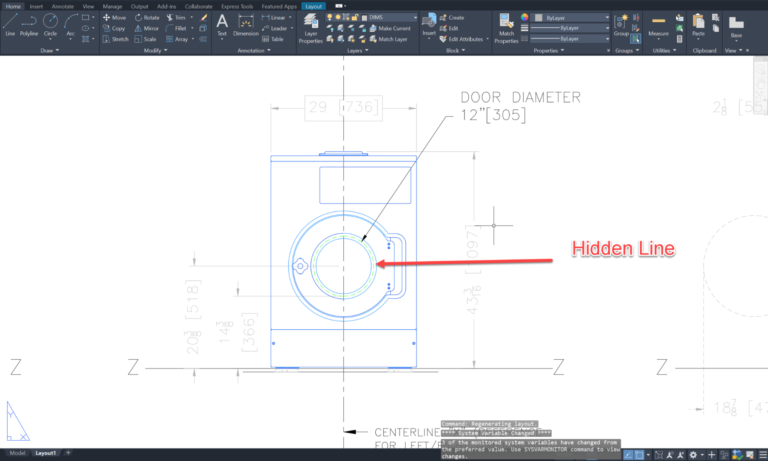Expand the Annotation panel
Viewport: 768px width, 461px height.
click(x=254, y=50)
